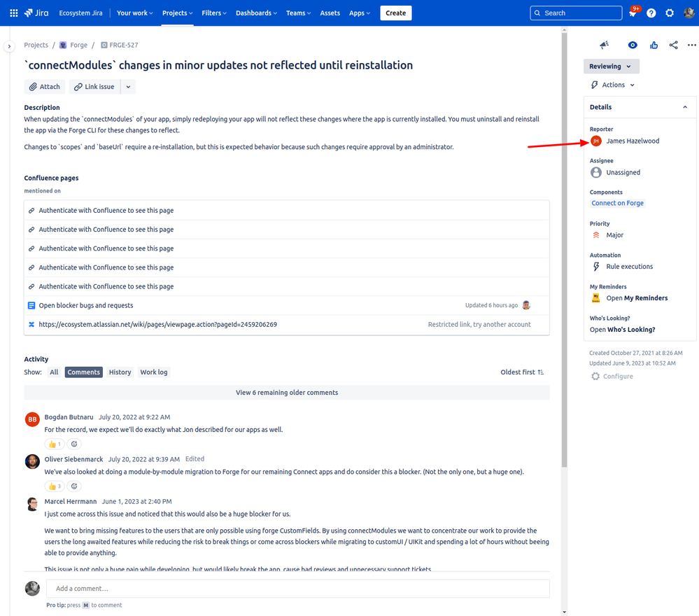Open Dashboards dropdown menu
699x616 pixels.
tap(256, 13)
